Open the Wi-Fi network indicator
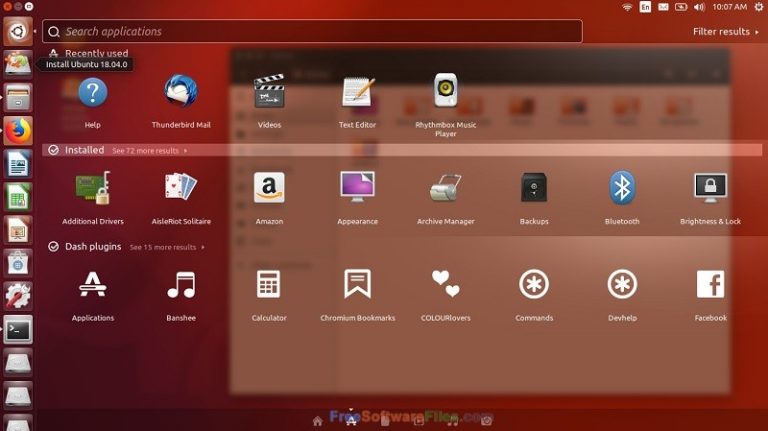 [x=627, y=7]
